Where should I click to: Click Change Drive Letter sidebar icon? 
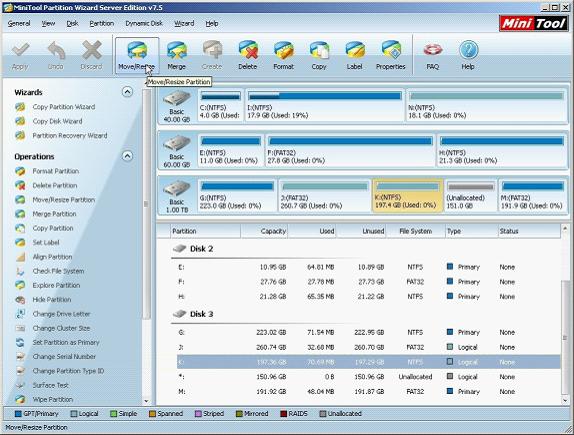pos(20,314)
